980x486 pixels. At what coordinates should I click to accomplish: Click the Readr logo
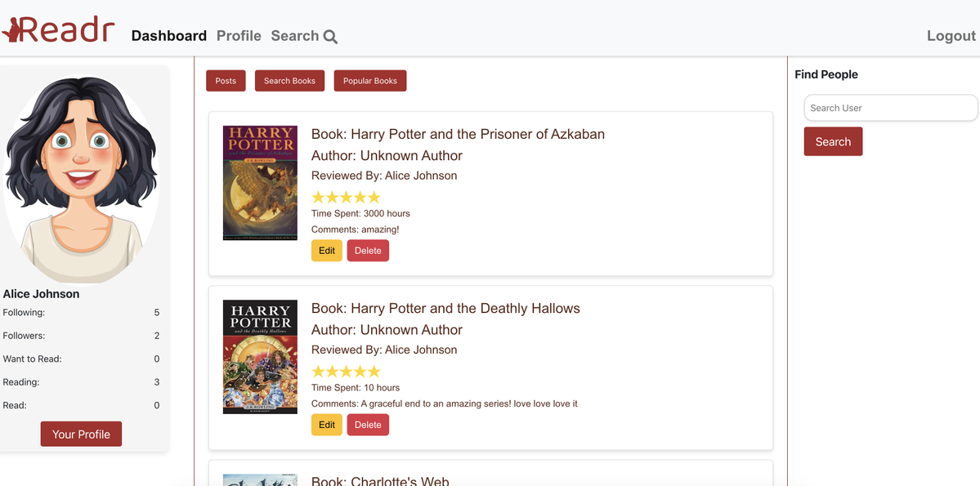click(x=58, y=30)
